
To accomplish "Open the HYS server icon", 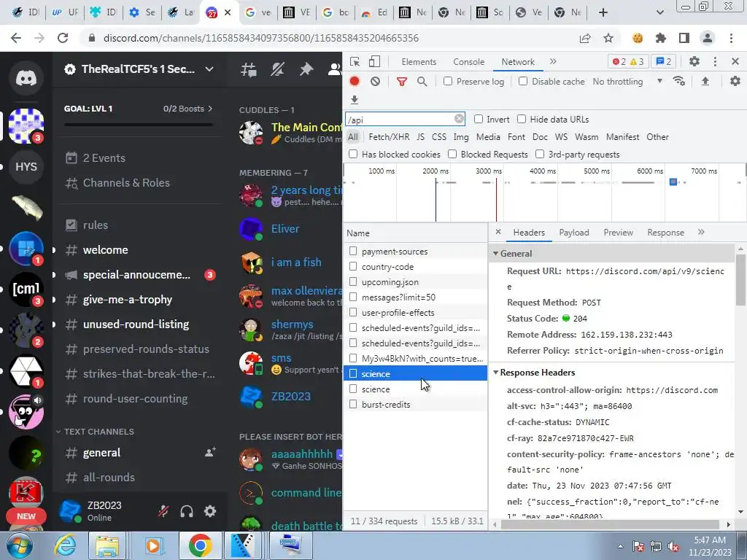I will [26, 167].
